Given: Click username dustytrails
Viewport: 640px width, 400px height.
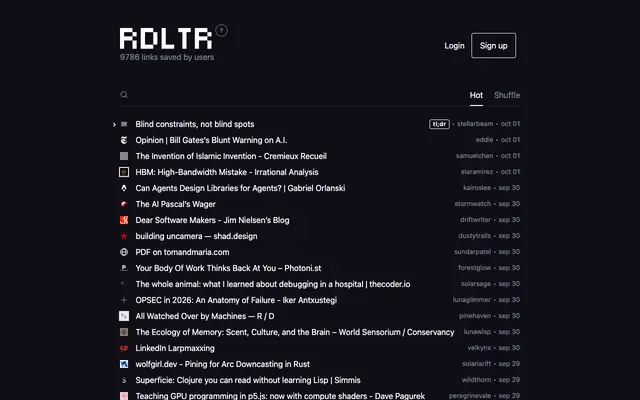Looking at the screenshot, I should click(x=475, y=236).
